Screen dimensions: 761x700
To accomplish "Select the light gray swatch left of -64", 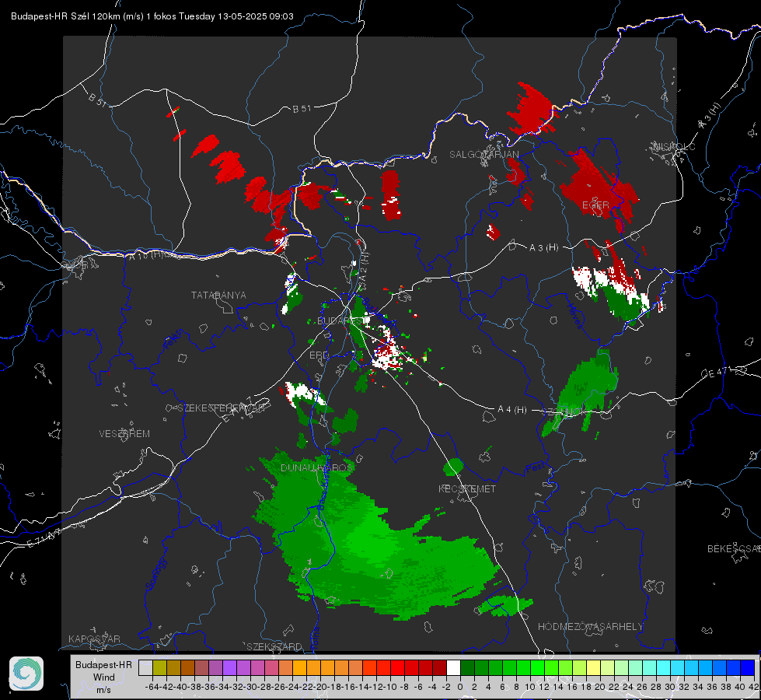I will tap(145, 668).
